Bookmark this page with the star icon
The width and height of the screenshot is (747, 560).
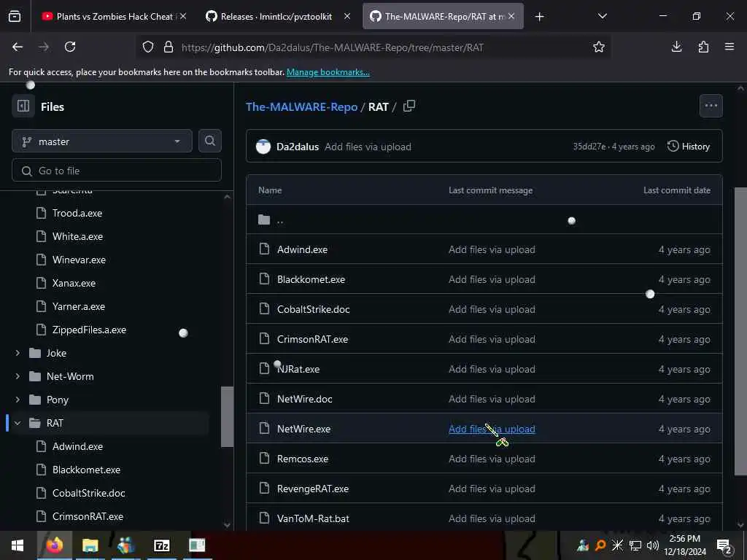click(x=599, y=47)
